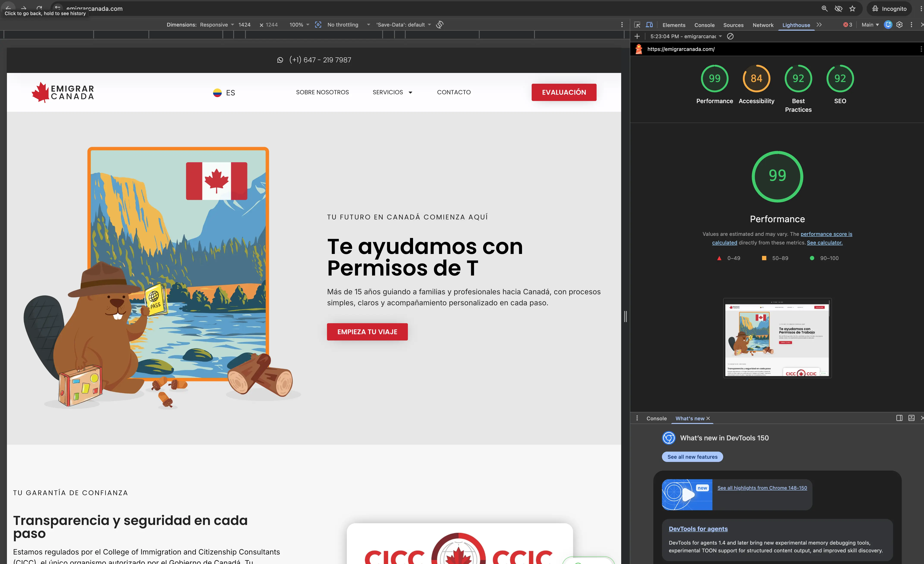Click the EVALUACIÓN button
Image resolution: width=924 pixels, height=564 pixels.
[x=564, y=92]
